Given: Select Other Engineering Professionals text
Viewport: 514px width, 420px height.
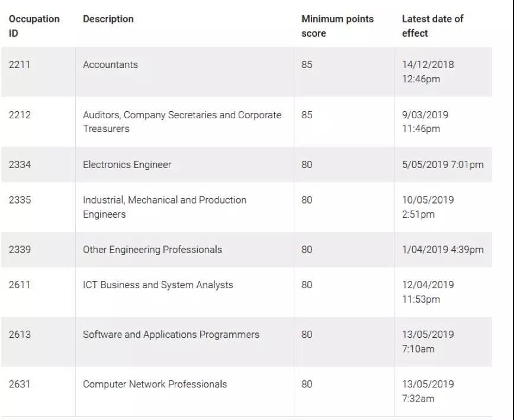Looking at the screenshot, I should 152,250.
